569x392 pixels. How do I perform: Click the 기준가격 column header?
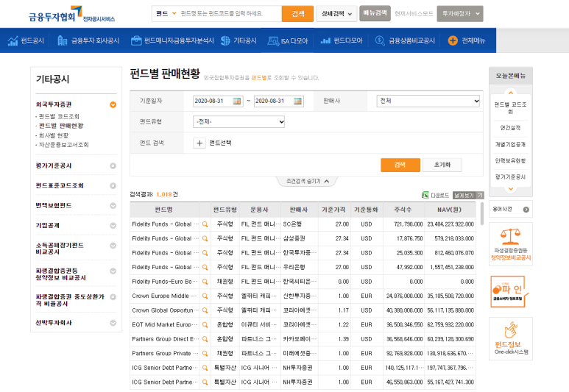(x=333, y=210)
